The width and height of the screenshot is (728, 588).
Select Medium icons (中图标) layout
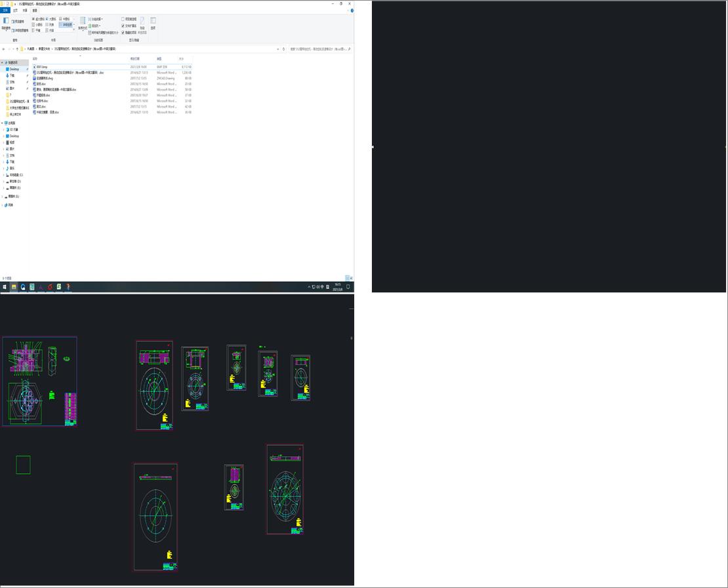pos(64,19)
